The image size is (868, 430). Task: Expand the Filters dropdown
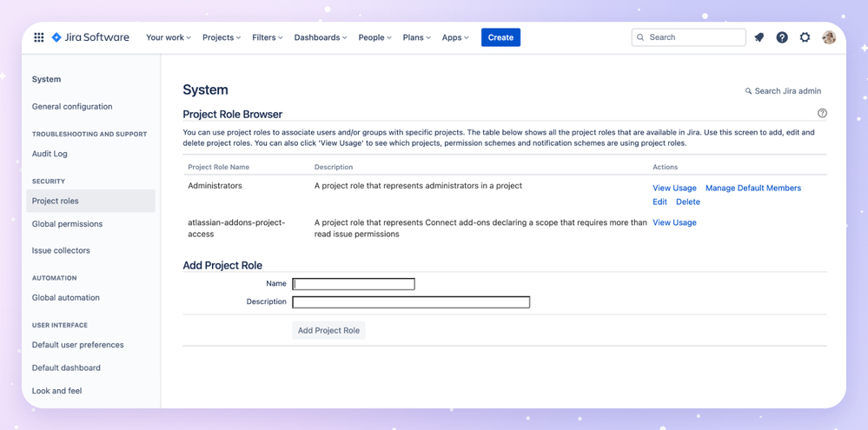(268, 37)
